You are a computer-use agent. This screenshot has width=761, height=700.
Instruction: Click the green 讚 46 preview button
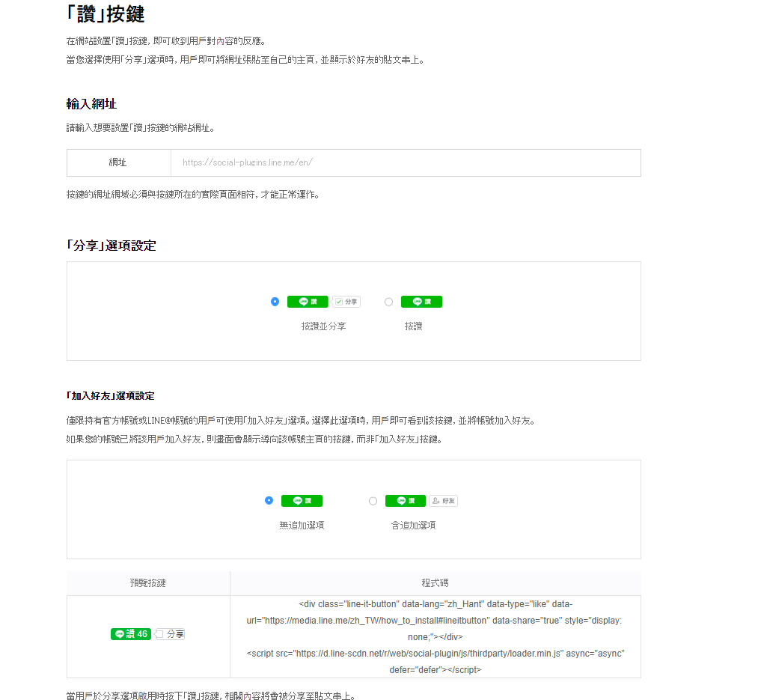(x=131, y=634)
